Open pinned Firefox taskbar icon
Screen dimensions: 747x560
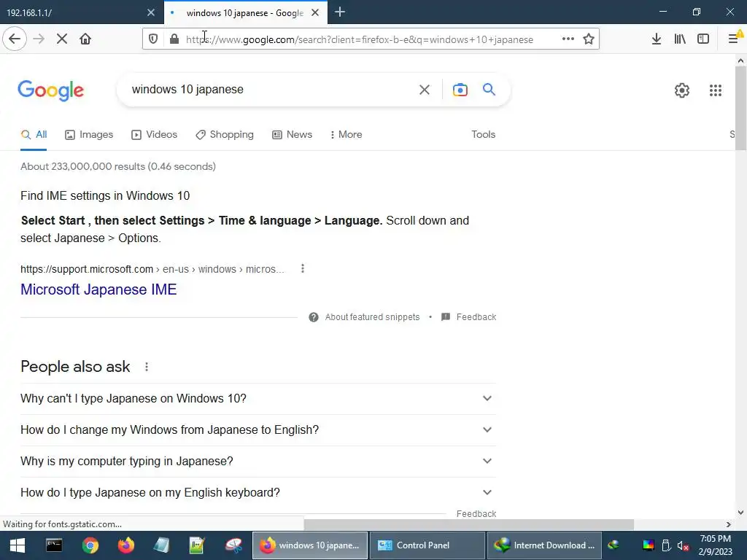(126, 545)
